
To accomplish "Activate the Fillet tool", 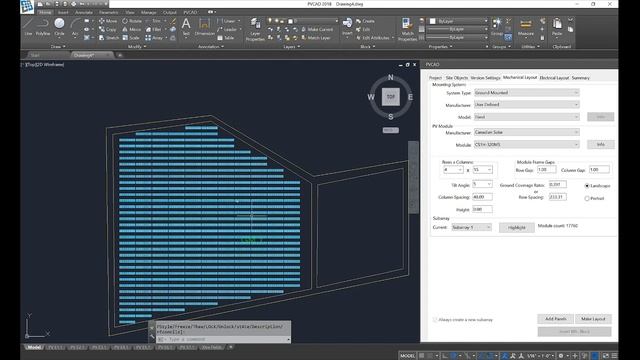I will coord(153,29).
